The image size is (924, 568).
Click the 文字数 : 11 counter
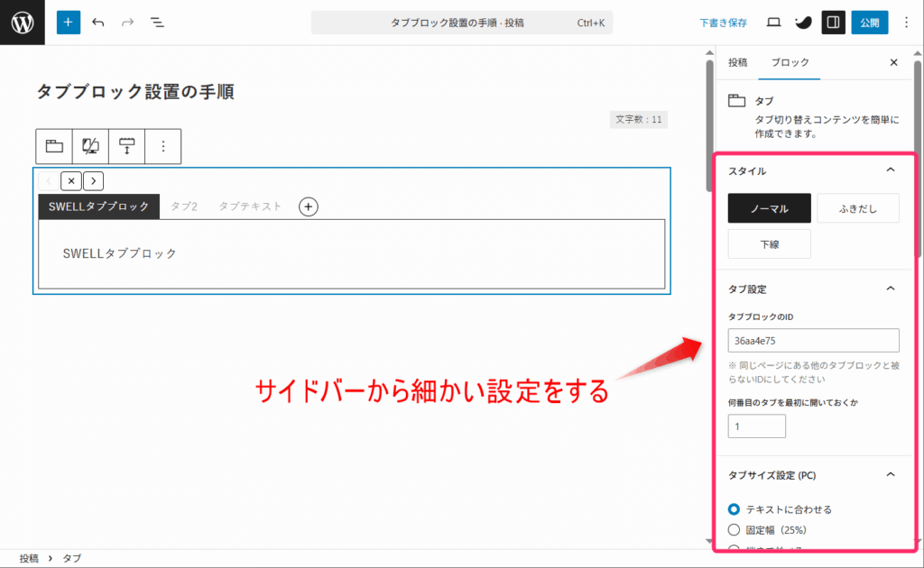click(639, 120)
